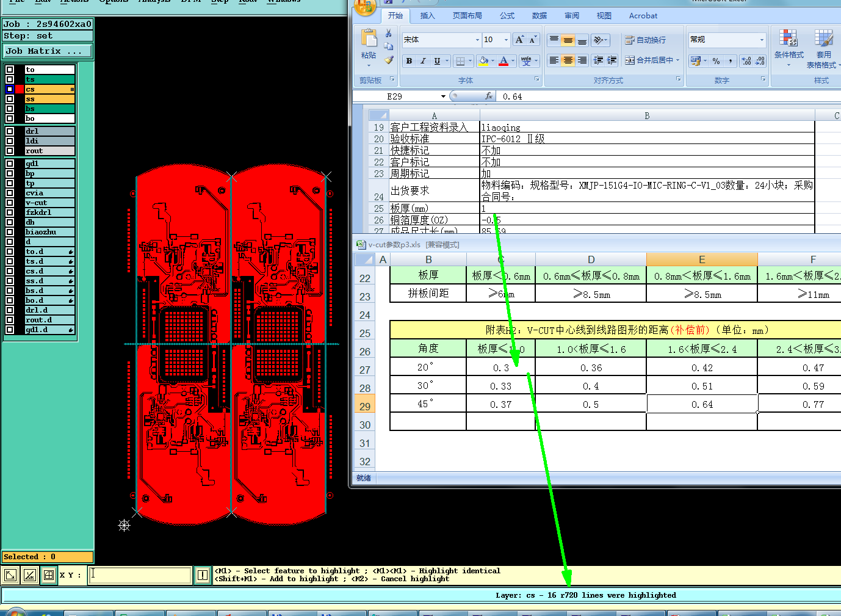Screen dimensions: 841x616
Task: Open the number format dropdown showing 常规
Action: tap(762, 40)
